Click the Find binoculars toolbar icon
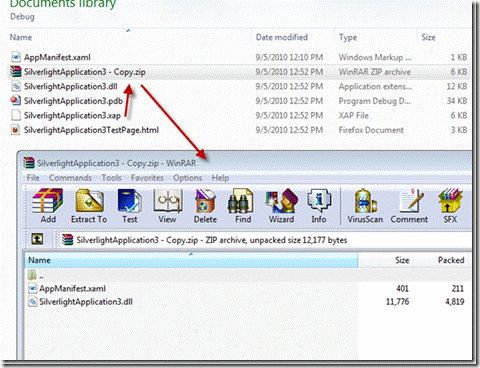 241,201
